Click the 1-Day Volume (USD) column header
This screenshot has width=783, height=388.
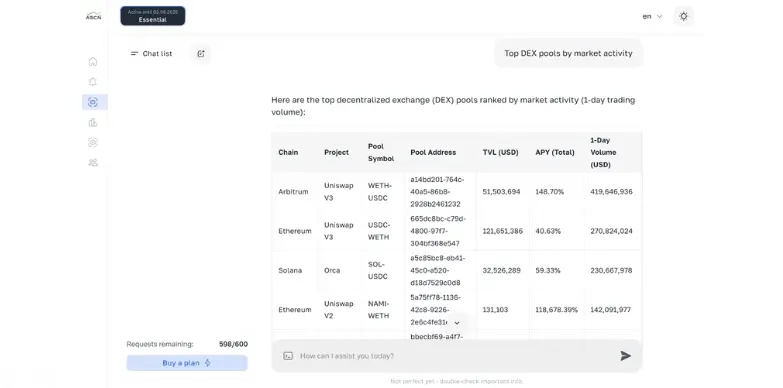pyautogui.click(x=603, y=152)
